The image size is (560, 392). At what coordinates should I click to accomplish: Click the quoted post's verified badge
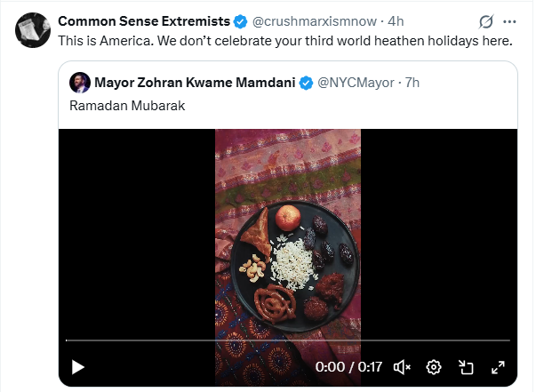(x=306, y=83)
